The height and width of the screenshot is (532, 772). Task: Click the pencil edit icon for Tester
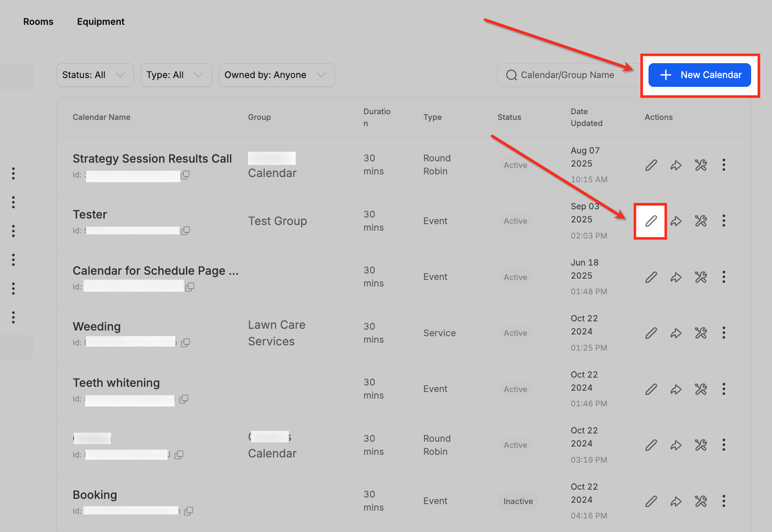coord(651,221)
